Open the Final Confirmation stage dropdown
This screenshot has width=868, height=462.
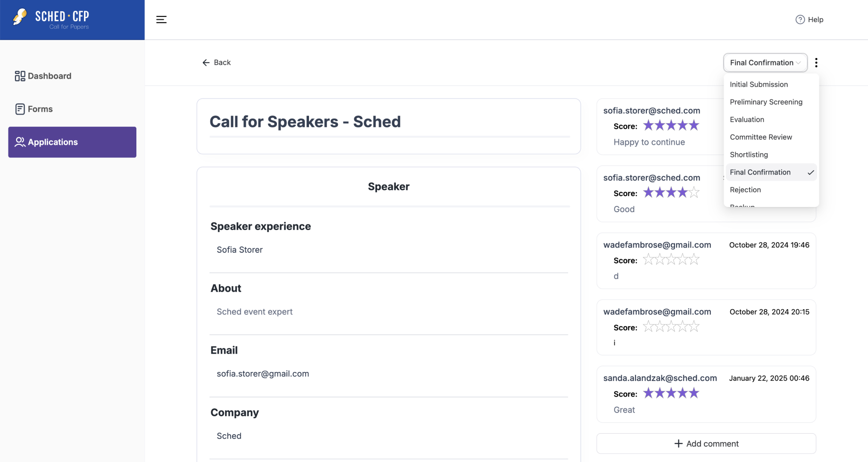pos(765,63)
